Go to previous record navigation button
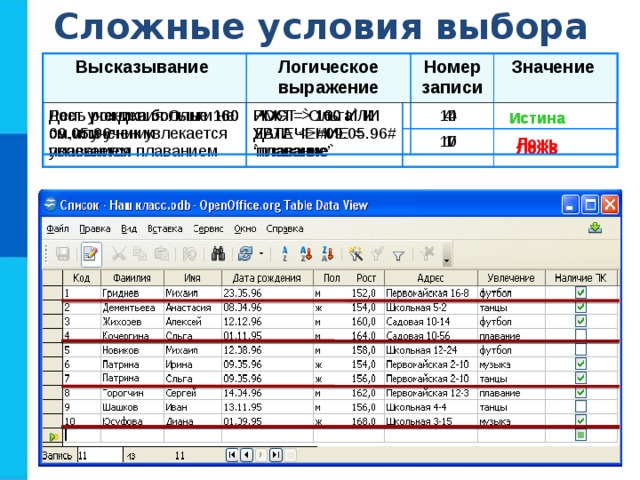Viewport: 640px width, 480px height. tap(247, 454)
